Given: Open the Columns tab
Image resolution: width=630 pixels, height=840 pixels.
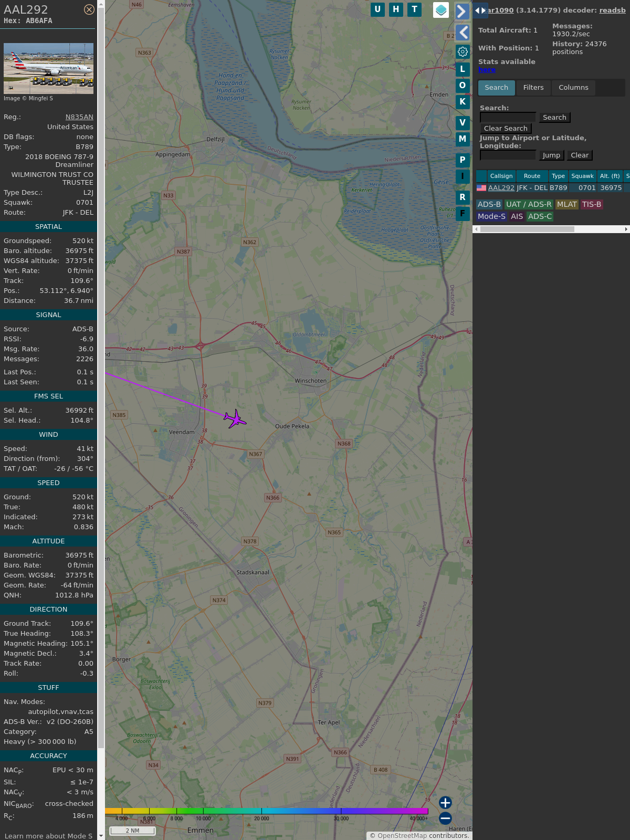Looking at the screenshot, I should click(573, 88).
